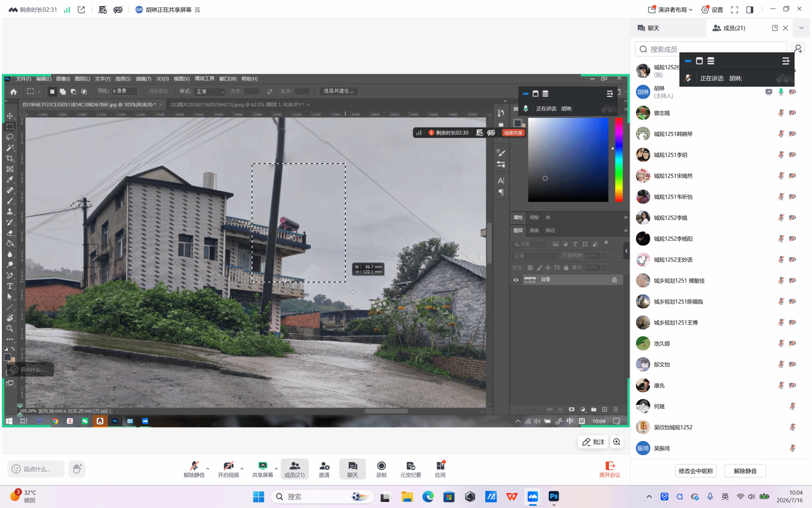Open the 样式 正常 dropdown in Photoshop
812x508 pixels.
[210, 92]
